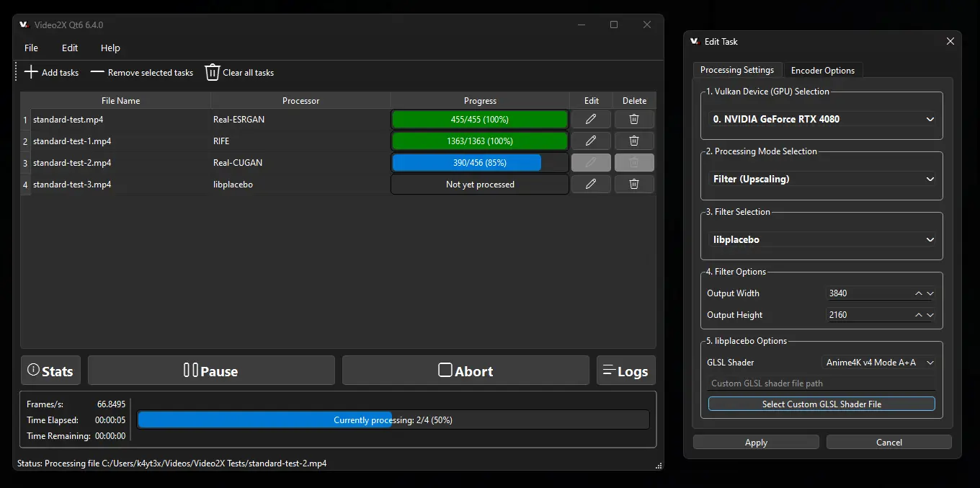Click the pencil icon to edit standard-test.mp4
This screenshot has width=980, height=488.
click(x=590, y=119)
